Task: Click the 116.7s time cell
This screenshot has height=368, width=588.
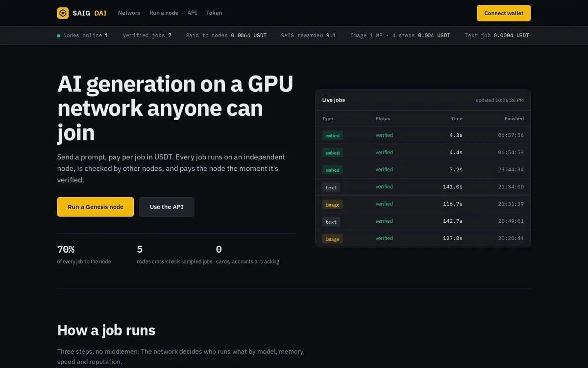Action: [453, 204]
